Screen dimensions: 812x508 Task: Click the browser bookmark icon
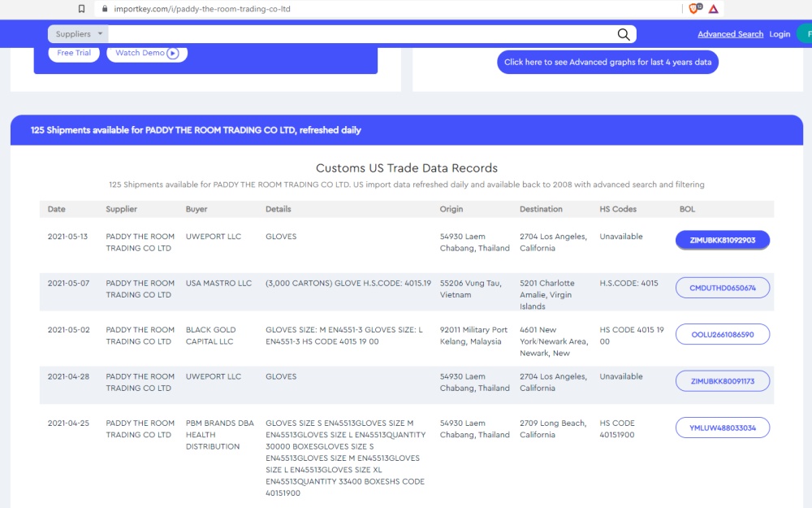pos(81,9)
